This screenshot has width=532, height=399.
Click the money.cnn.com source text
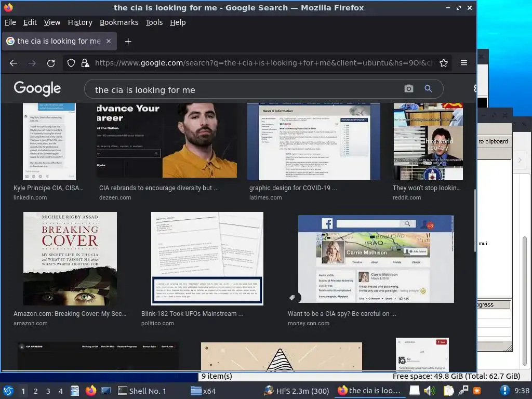pos(309,323)
